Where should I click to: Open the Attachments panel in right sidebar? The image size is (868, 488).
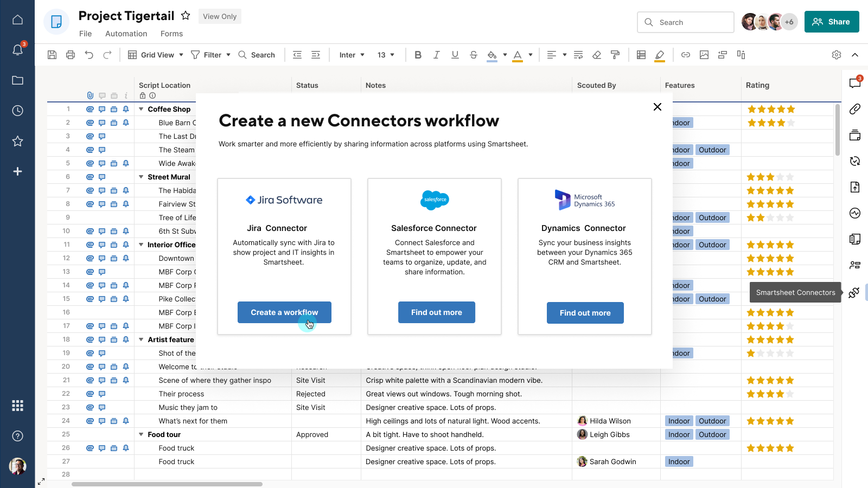pyautogui.click(x=856, y=108)
